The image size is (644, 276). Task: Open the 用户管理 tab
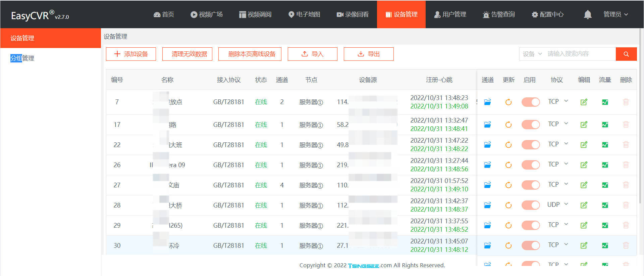click(x=450, y=14)
